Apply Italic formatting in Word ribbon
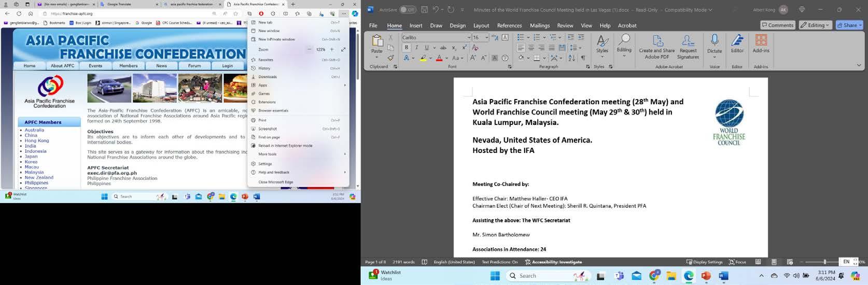Viewport: 868px width, 285px height. point(416,47)
